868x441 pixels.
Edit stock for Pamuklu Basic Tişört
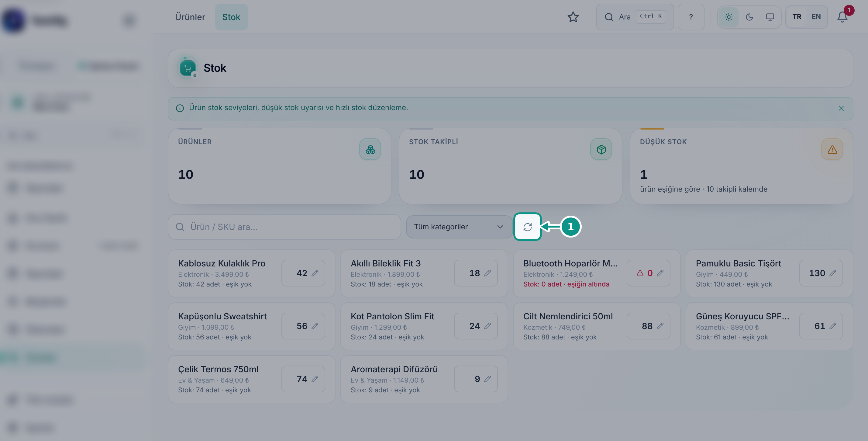tap(821, 273)
